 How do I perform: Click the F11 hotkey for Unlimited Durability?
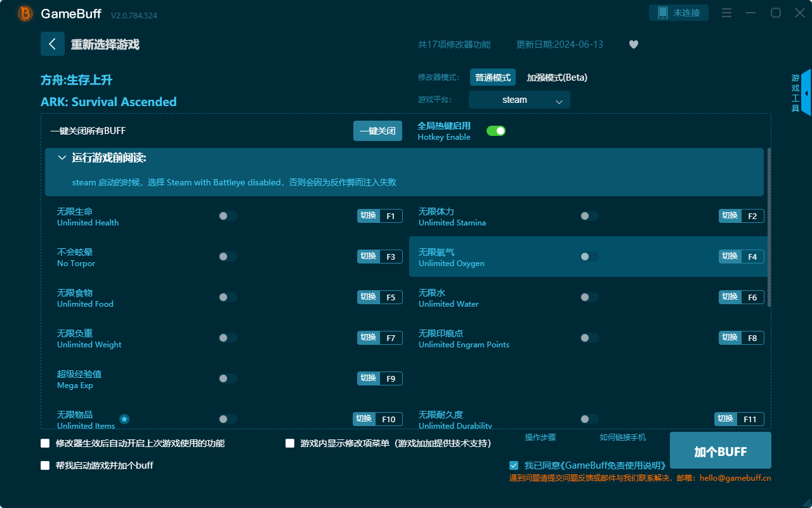point(750,419)
